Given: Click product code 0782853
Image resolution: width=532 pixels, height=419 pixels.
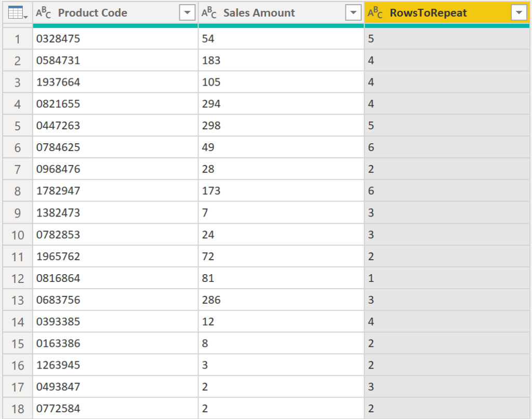Looking at the screenshot, I should (x=58, y=235).
